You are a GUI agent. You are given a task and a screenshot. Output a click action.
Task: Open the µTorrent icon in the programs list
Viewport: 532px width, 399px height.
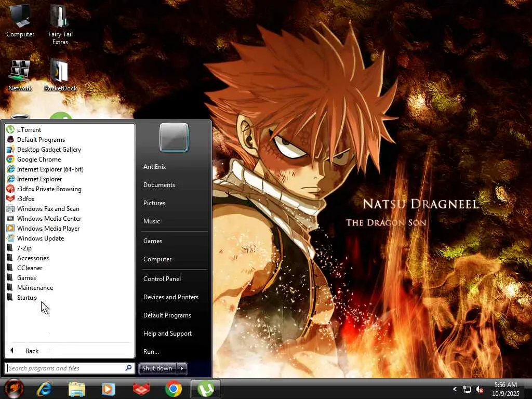click(10, 129)
